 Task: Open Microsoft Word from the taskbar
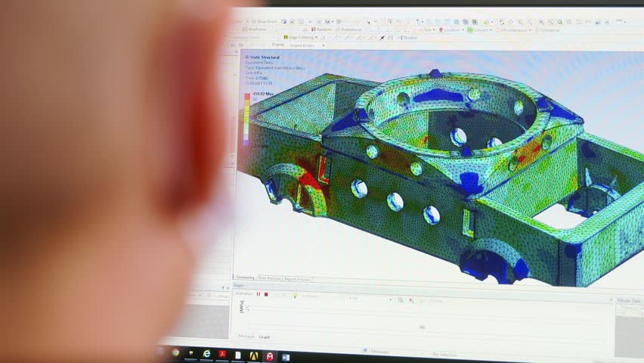tap(286, 357)
